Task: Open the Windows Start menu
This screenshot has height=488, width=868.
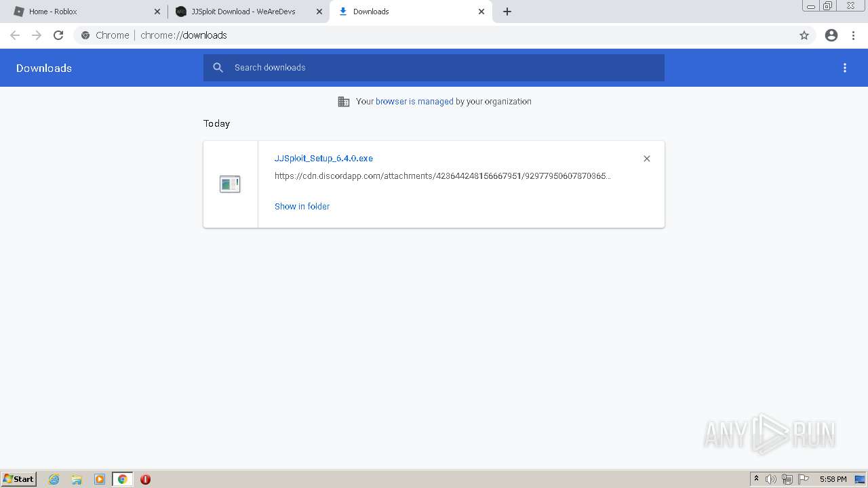Action: [19, 479]
